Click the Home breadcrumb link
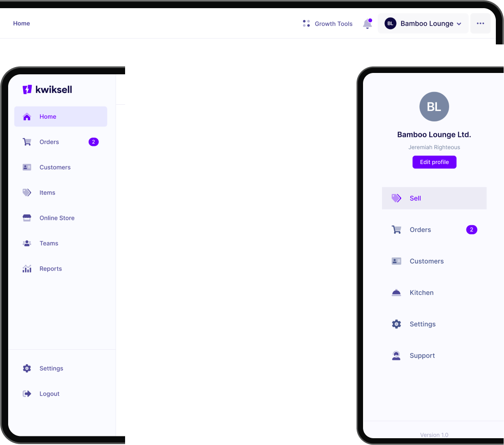Viewport: 504px width, 445px height. pyautogui.click(x=22, y=24)
